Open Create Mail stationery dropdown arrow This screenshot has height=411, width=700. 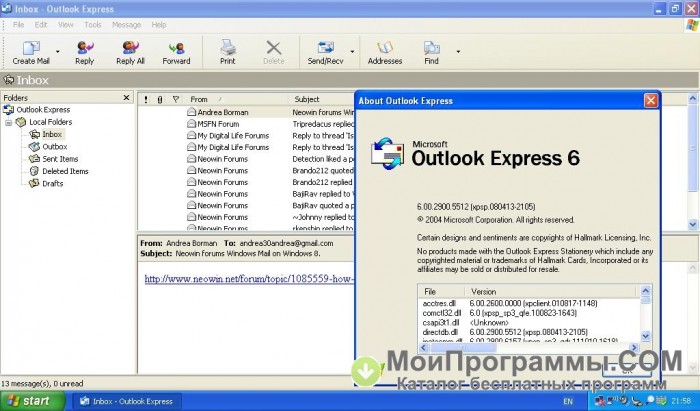(x=58, y=52)
